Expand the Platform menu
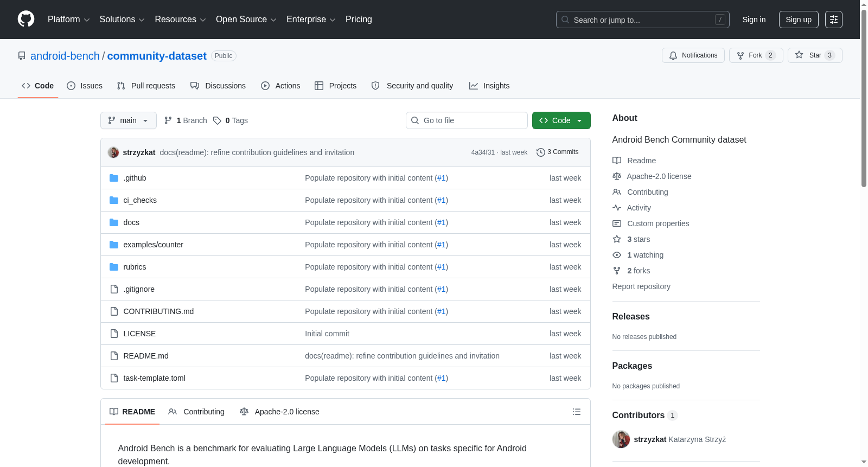This screenshot has height=467, width=868. click(x=68, y=20)
